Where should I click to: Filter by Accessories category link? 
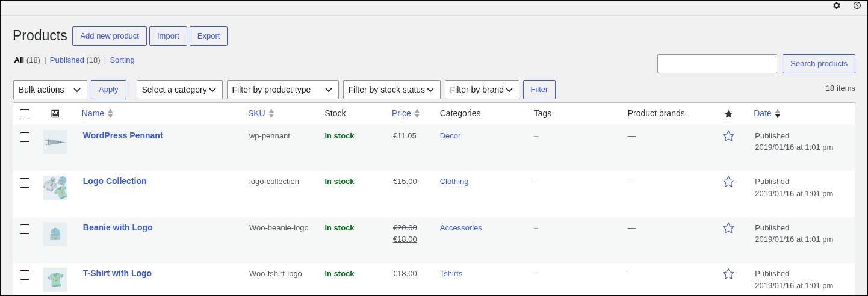point(460,228)
